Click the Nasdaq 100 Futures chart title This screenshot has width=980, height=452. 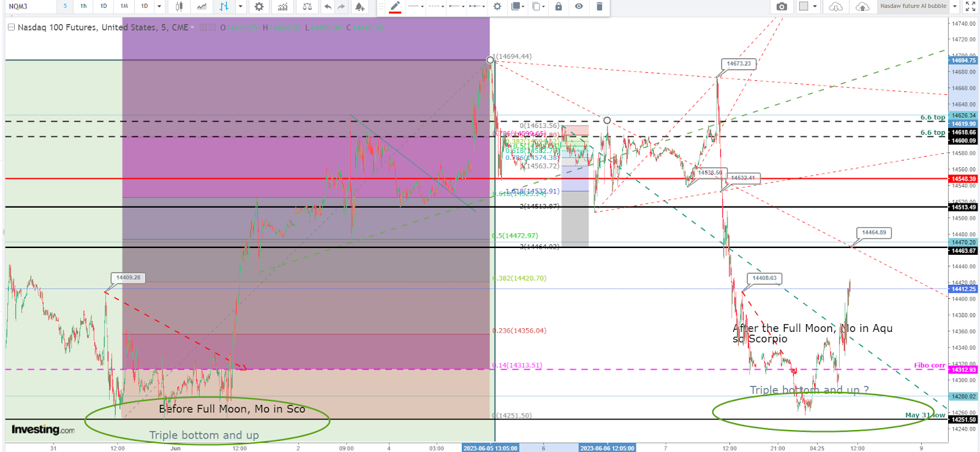[103, 28]
